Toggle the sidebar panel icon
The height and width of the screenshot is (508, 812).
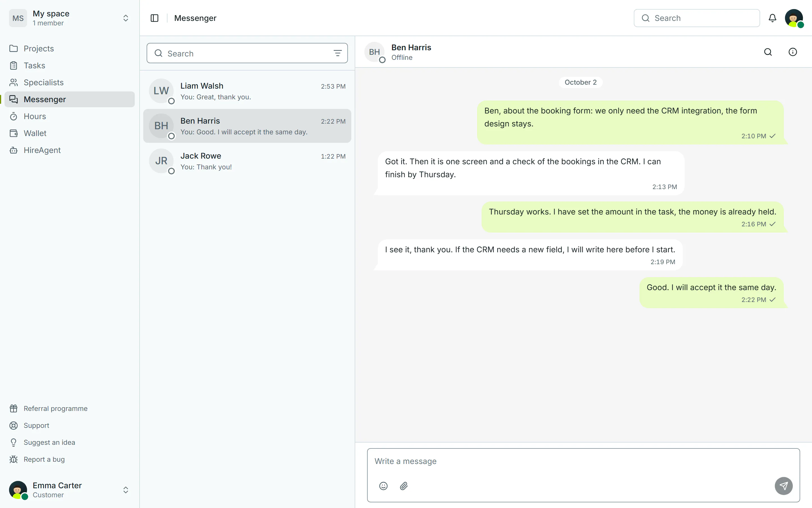click(154, 18)
